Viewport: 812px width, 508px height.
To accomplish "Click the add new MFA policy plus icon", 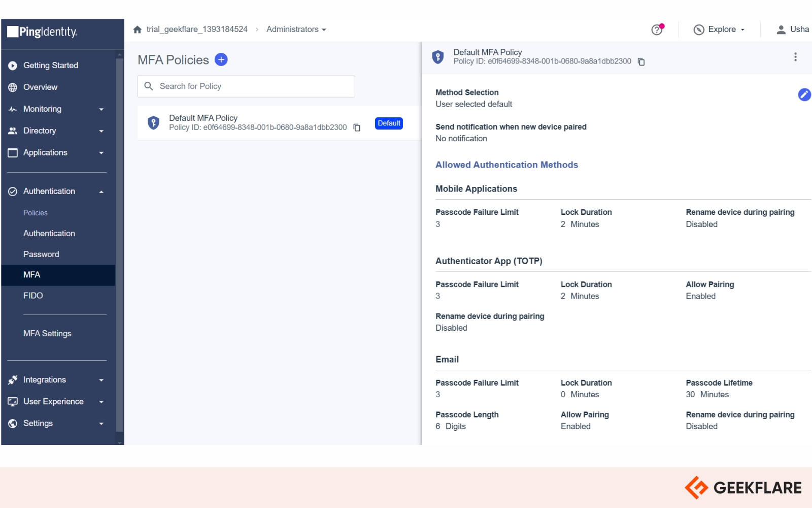I will pyautogui.click(x=221, y=60).
